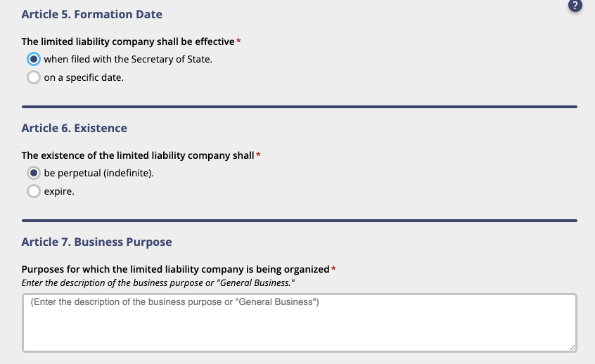Select radio circle for "when filed with the Secretary of State"
This screenshot has height=364, width=595.
(x=34, y=59)
